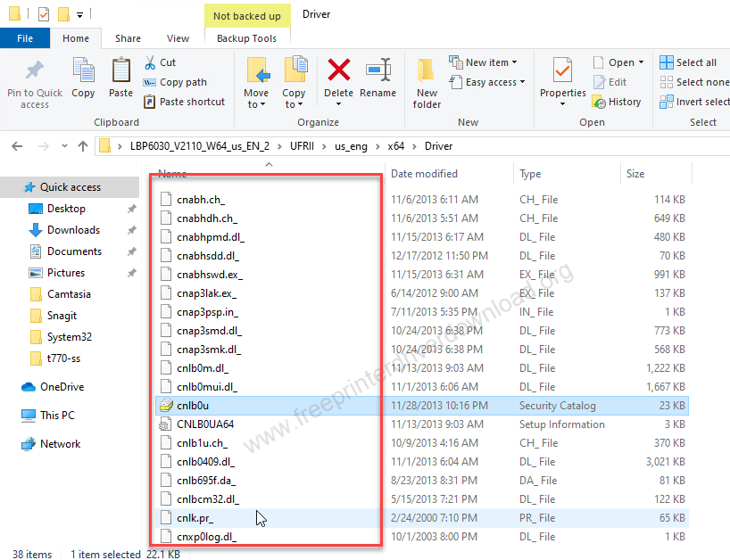This screenshot has height=560, width=730.
Task: Open the Open button dropdown arrow
Action: click(641, 62)
